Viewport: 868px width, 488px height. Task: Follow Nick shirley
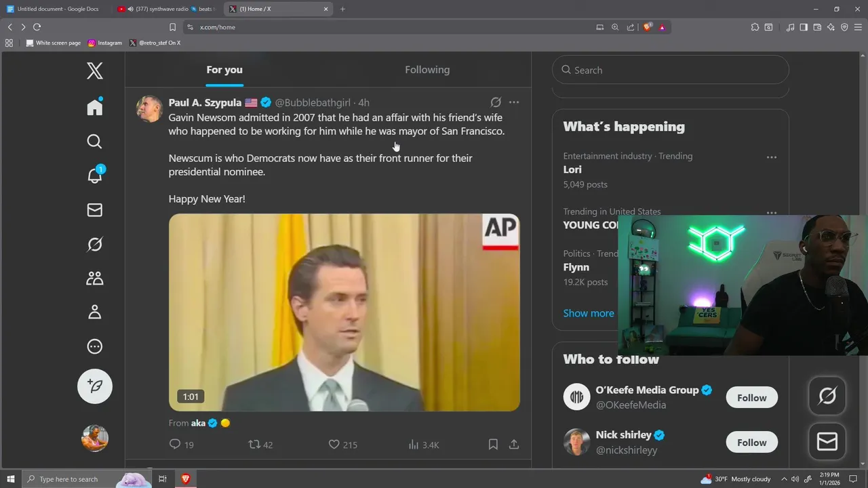(751, 443)
